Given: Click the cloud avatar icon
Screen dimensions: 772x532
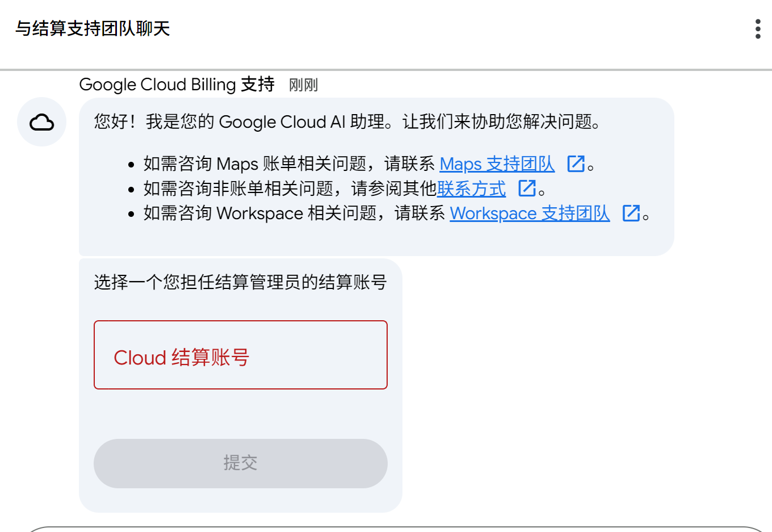Looking at the screenshot, I should click(x=41, y=122).
